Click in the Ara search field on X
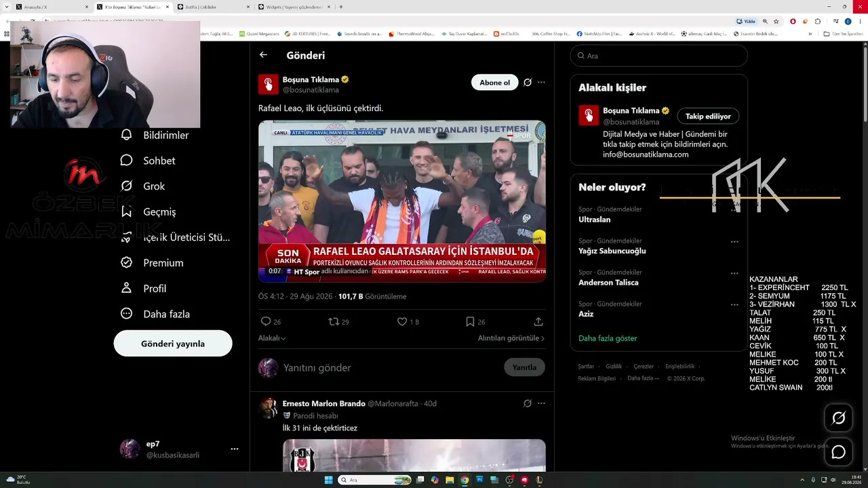The image size is (868, 488). [659, 56]
